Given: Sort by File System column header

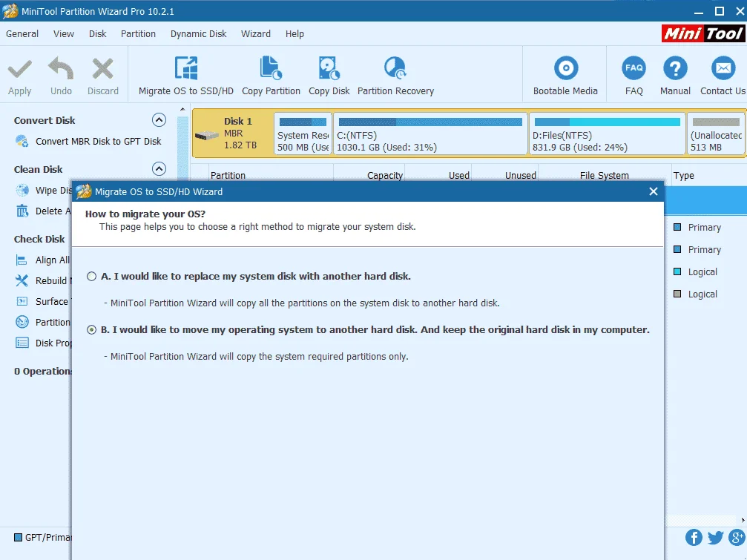Looking at the screenshot, I should pos(605,175).
